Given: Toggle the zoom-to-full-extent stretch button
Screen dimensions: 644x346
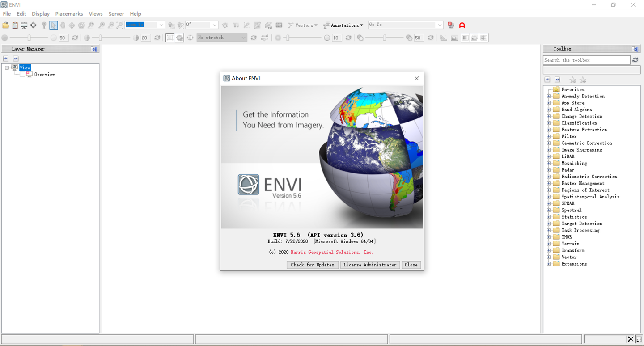Looking at the screenshot, I should 170,38.
